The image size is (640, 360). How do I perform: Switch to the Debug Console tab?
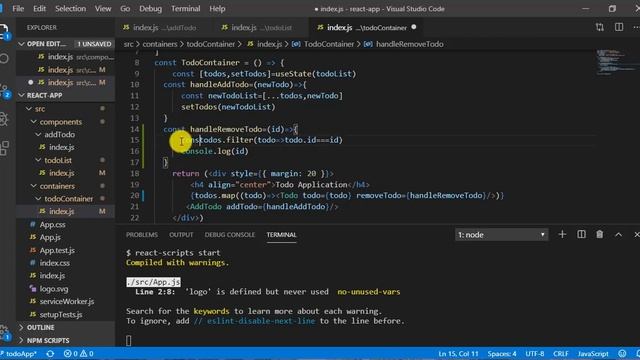tap(229, 235)
